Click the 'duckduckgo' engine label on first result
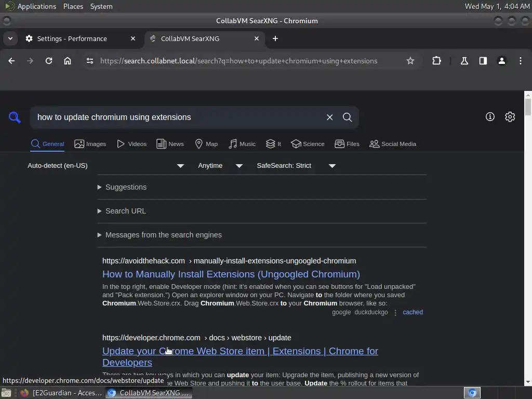Screen dimensions: 532x399 tap(371, 312)
